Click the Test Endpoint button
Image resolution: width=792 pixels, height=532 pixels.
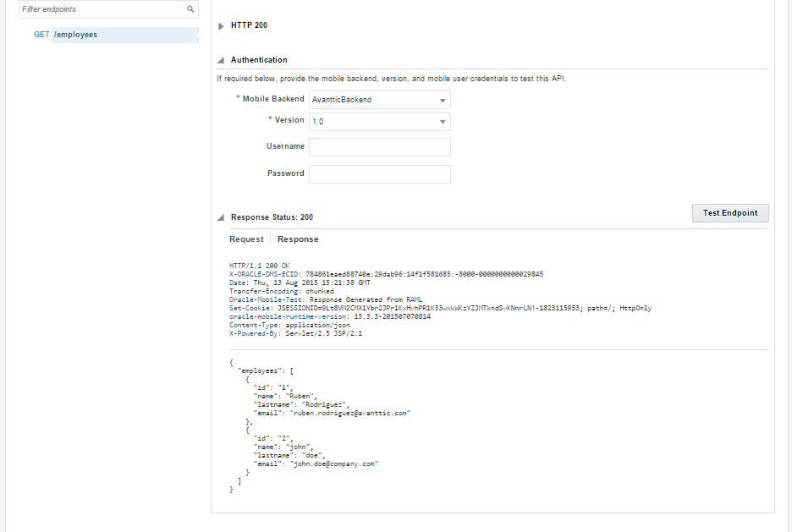(x=730, y=213)
